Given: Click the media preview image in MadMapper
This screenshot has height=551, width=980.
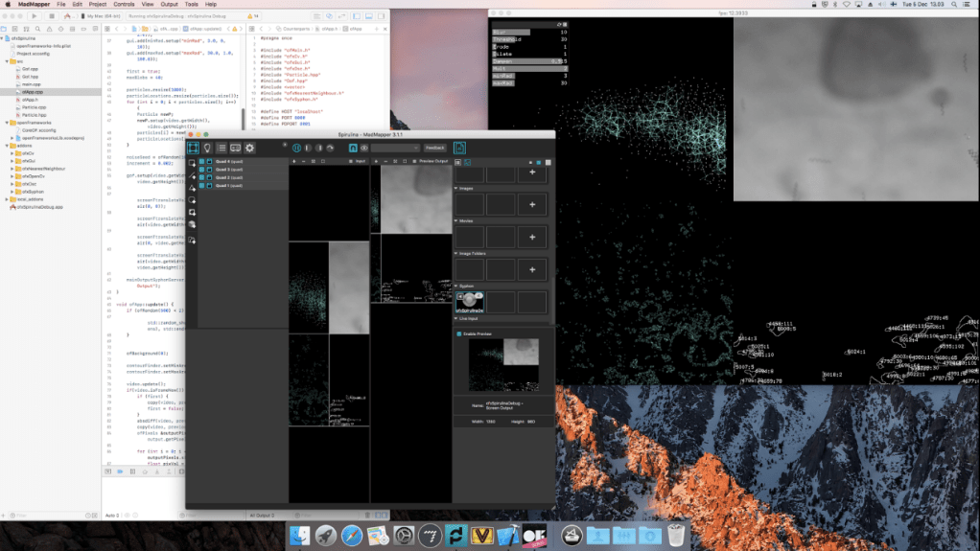Looking at the screenshot, I should tap(503, 365).
